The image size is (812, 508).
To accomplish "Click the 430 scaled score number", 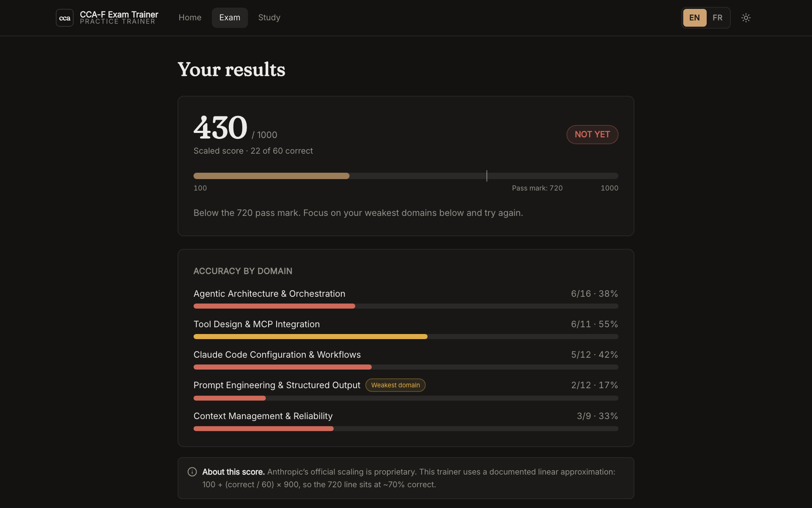I will (220, 127).
